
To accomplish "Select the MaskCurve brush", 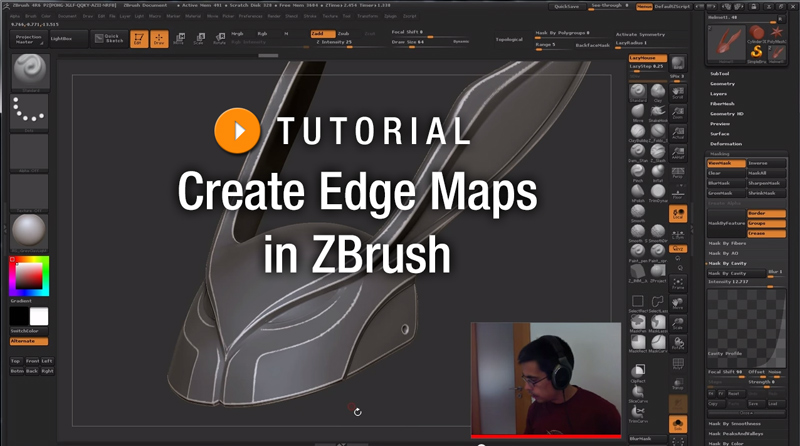I will point(658,343).
